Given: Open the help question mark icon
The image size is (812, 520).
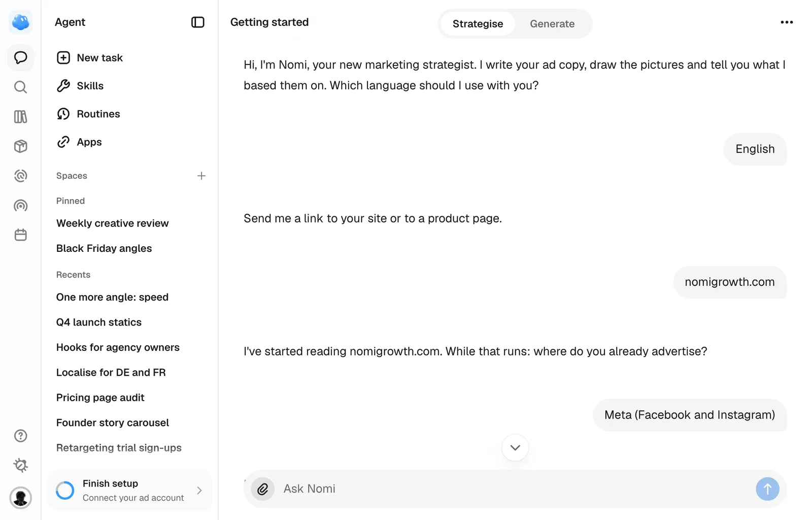Looking at the screenshot, I should 21,436.
